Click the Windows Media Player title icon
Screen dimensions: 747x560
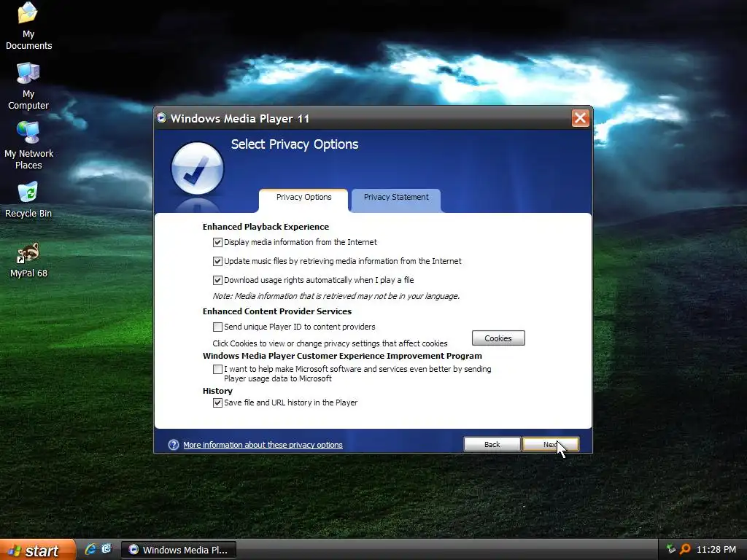click(x=161, y=117)
